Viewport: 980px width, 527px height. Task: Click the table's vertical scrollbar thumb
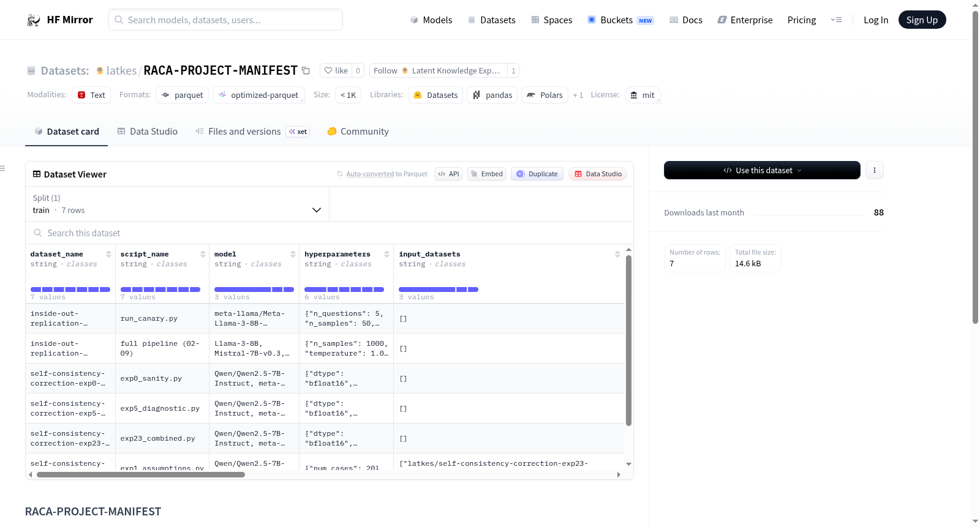(x=628, y=340)
